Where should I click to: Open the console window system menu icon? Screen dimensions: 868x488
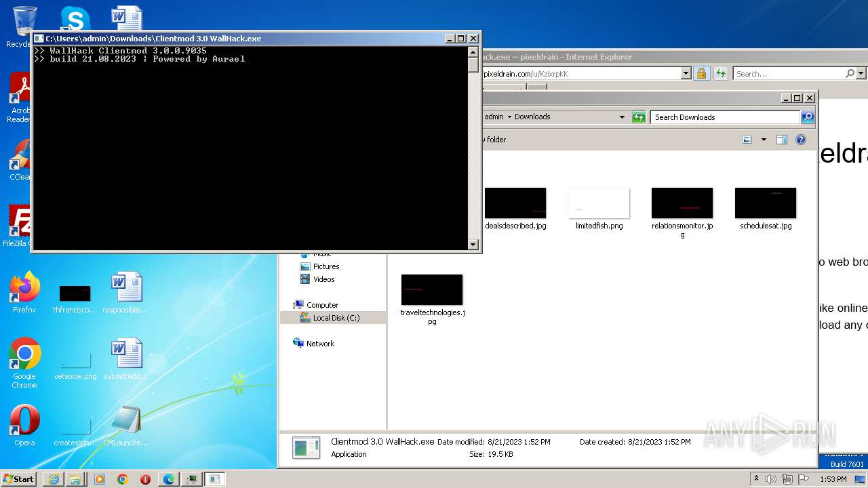tap(39, 39)
